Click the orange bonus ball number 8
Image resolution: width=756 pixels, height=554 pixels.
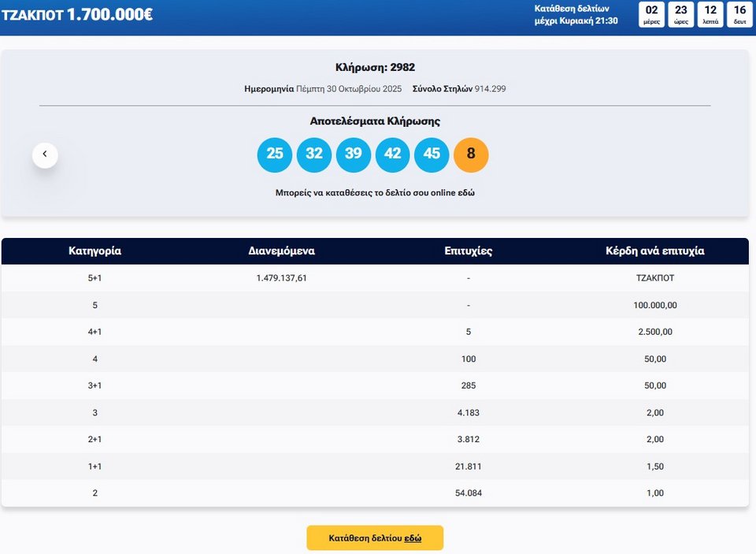pos(471,154)
